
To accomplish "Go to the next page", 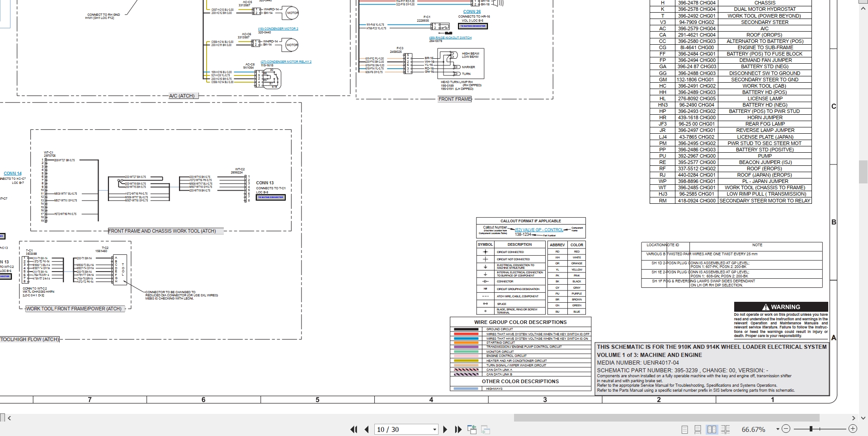I will 445,429.
